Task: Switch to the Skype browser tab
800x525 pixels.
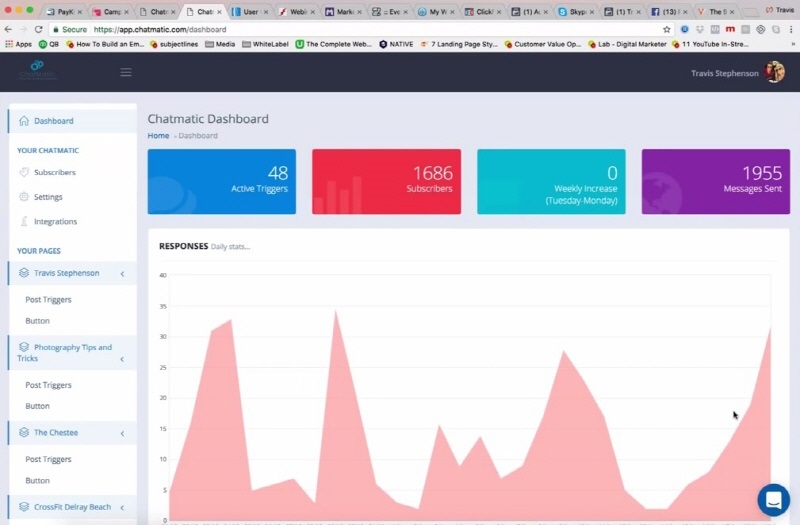Action: [576, 11]
